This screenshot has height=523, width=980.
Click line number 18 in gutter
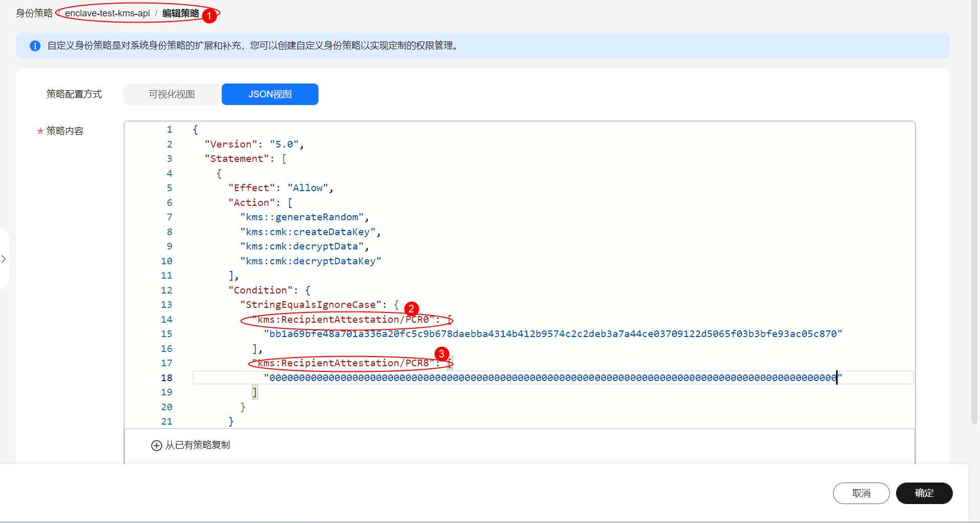pyautogui.click(x=167, y=378)
